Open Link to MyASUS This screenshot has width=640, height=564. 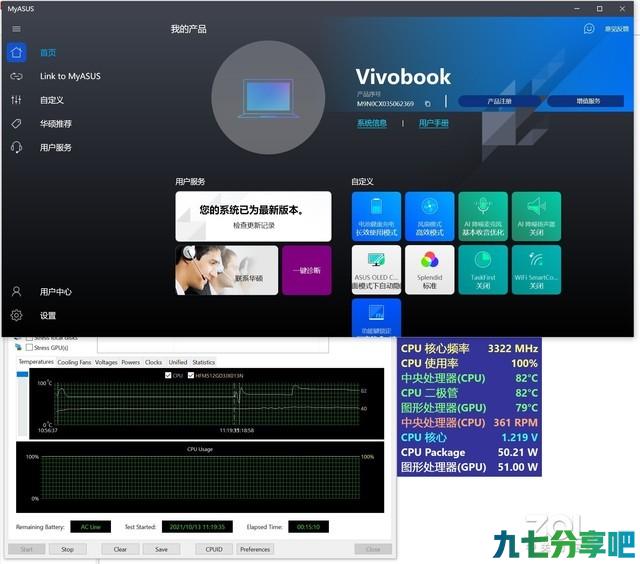coord(70,76)
